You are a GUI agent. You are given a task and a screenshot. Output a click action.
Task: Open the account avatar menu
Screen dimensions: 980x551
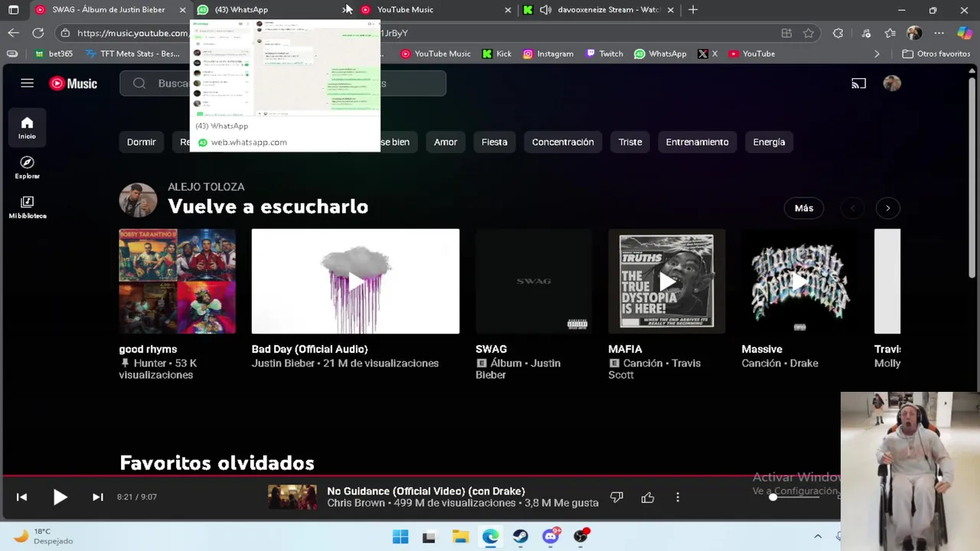892,83
